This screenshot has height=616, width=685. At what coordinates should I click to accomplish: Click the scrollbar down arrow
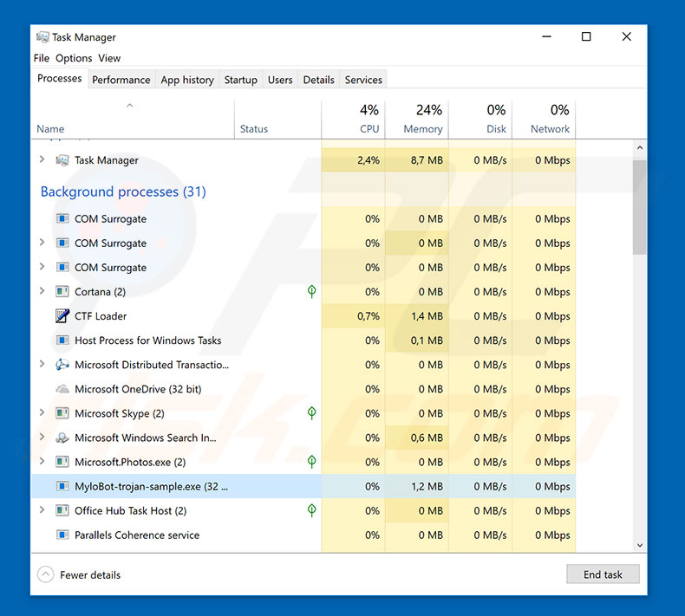coord(640,545)
